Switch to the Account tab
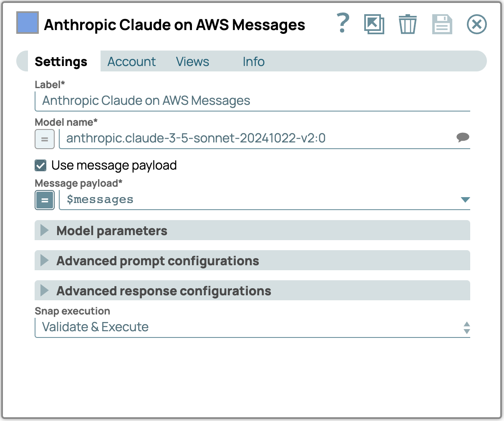The image size is (504, 421). 131,61
